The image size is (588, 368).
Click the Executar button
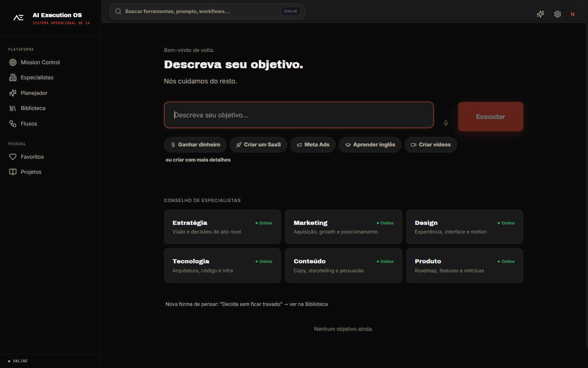[490, 117]
